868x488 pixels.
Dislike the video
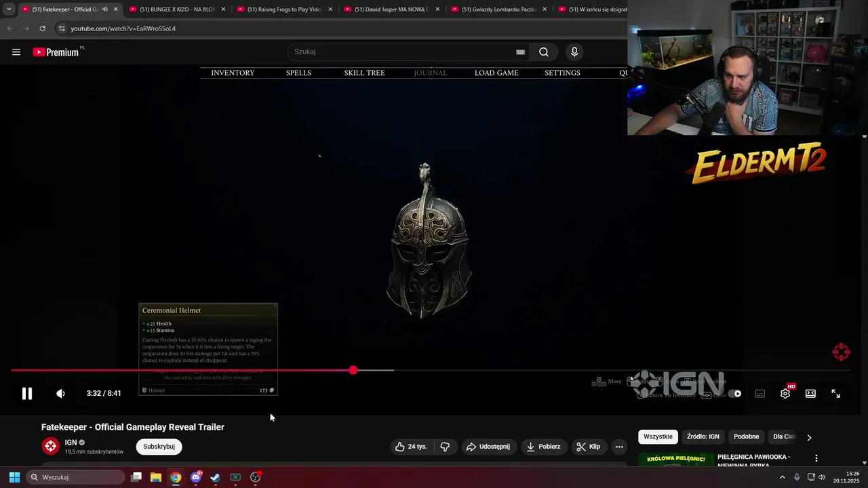[445, 447]
